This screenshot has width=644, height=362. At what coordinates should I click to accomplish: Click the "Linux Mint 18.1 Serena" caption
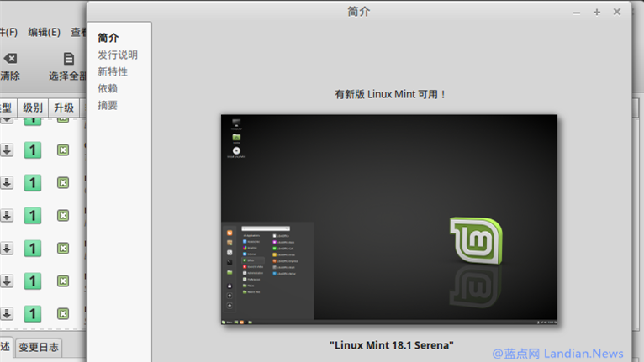pos(392,345)
